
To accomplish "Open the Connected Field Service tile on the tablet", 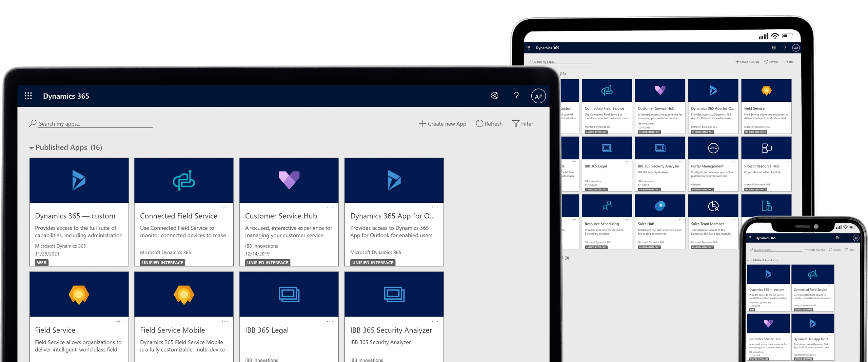I will tap(607, 106).
